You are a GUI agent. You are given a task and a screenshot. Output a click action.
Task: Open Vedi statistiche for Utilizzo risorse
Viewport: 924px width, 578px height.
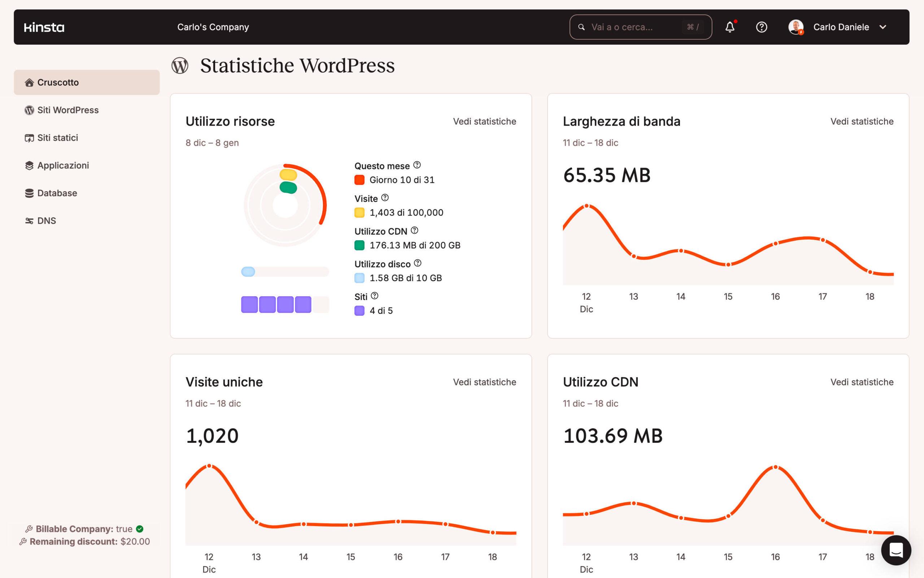point(484,122)
